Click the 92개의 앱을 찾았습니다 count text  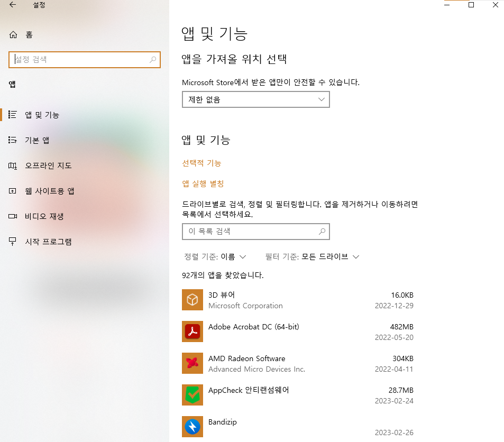223,275
